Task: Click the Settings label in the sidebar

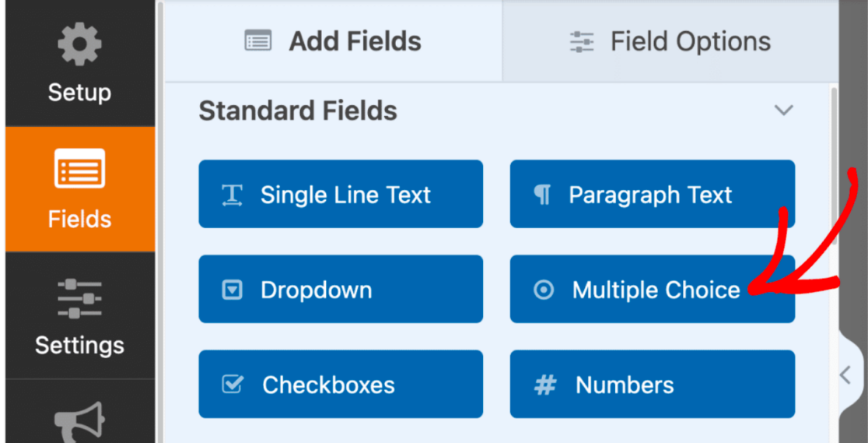Action: tap(79, 345)
